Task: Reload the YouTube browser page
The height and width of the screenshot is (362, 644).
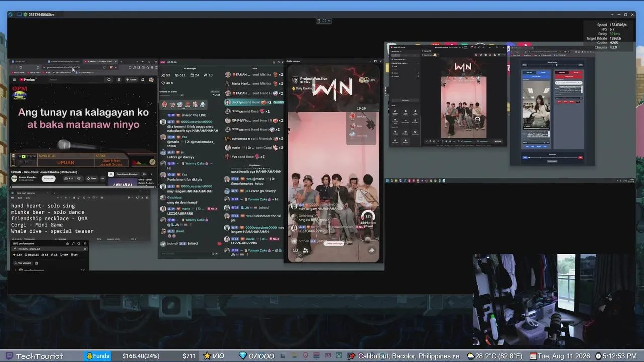Action: pyautogui.click(x=20, y=67)
